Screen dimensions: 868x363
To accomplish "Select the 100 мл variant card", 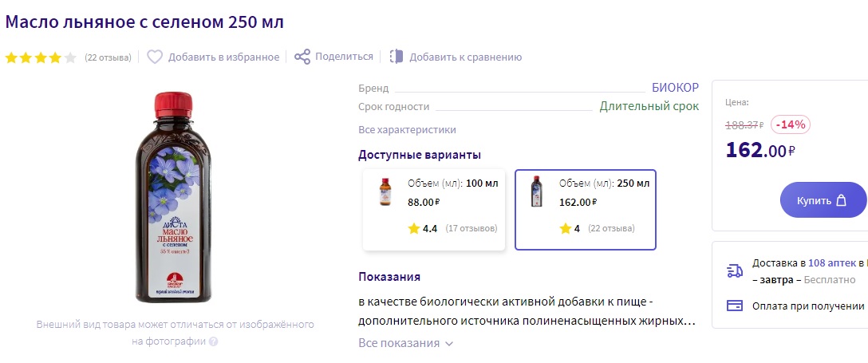I will pos(434,210).
